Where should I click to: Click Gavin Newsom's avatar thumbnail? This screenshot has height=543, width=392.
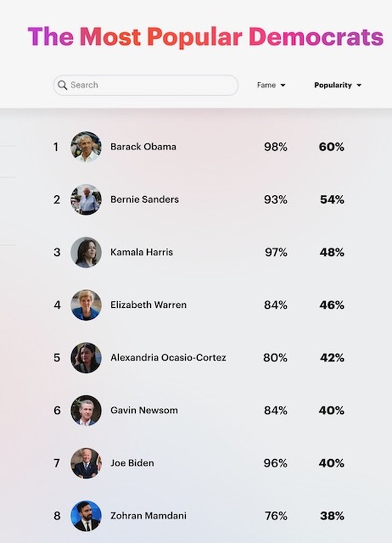86,410
